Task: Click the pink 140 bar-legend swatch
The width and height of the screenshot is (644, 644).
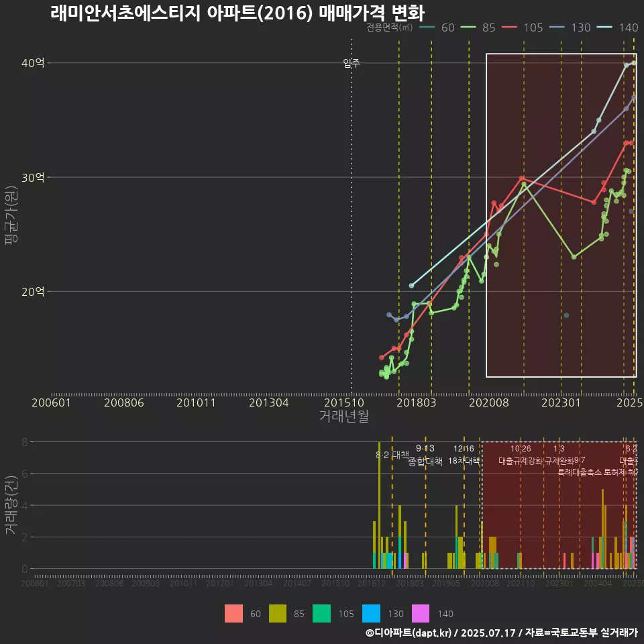Action: [x=421, y=614]
